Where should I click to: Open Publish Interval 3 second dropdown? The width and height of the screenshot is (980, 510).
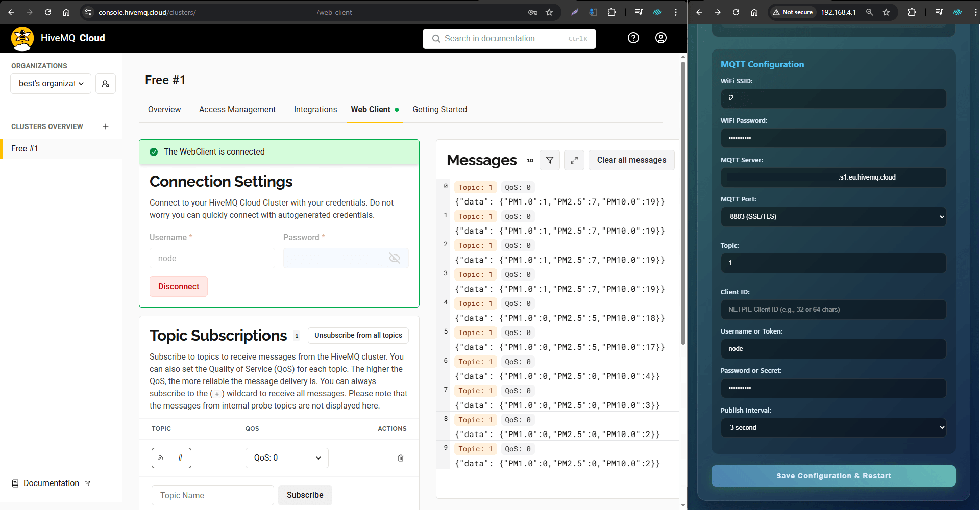(834, 428)
